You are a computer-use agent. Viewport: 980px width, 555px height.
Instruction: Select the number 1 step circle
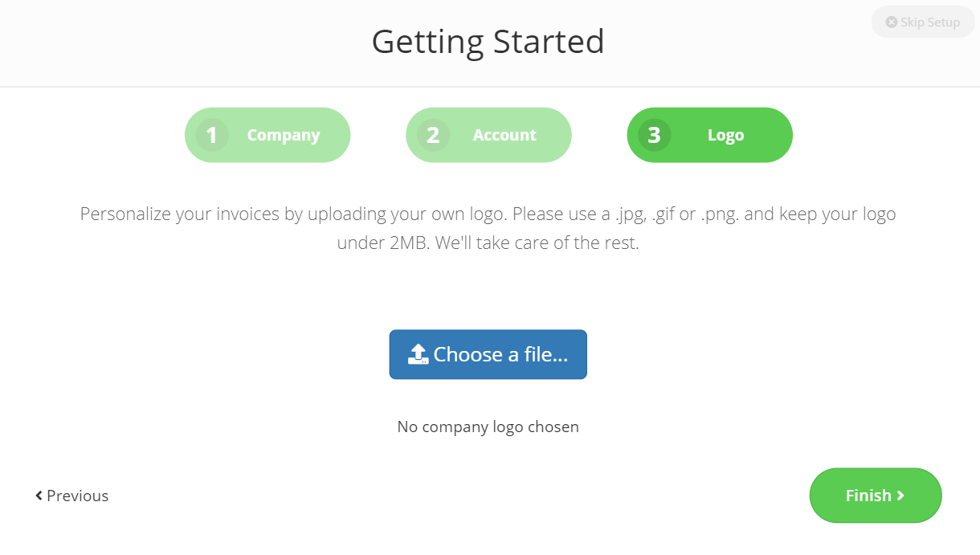click(x=212, y=135)
